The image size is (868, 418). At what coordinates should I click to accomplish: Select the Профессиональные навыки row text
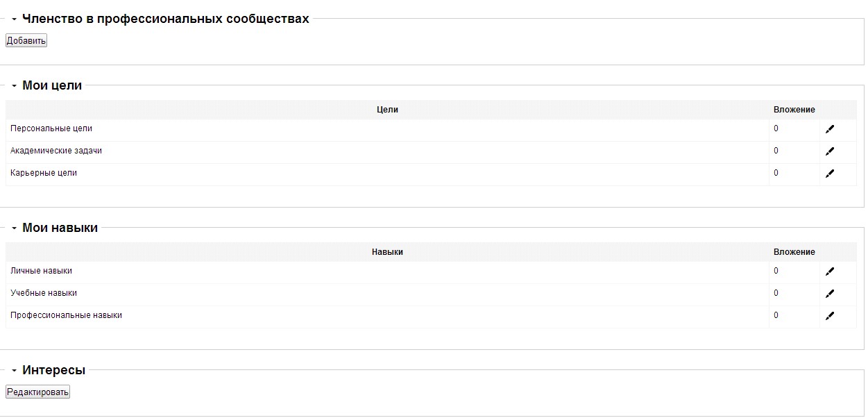[66, 315]
